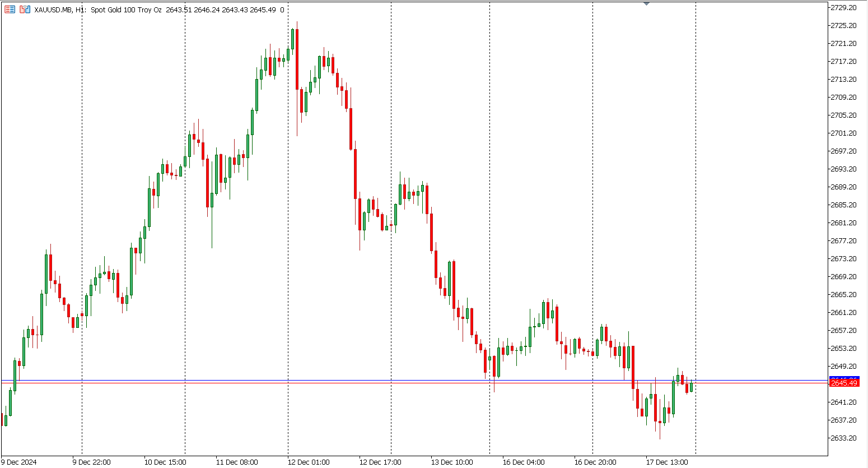Click the 2701.20 price scale label
This screenshot has width=868, height=468.
coord(844,133)
